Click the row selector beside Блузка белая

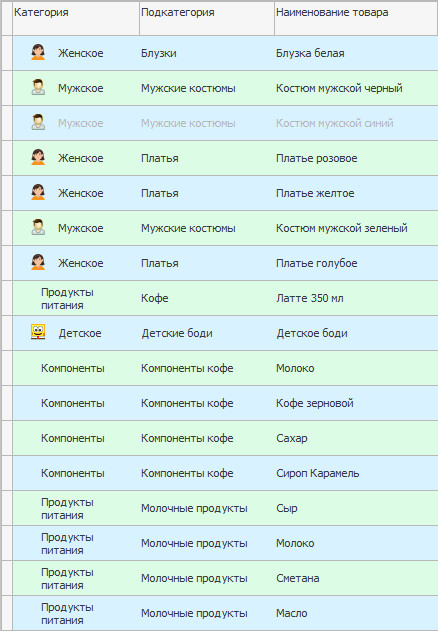point(7,53)
